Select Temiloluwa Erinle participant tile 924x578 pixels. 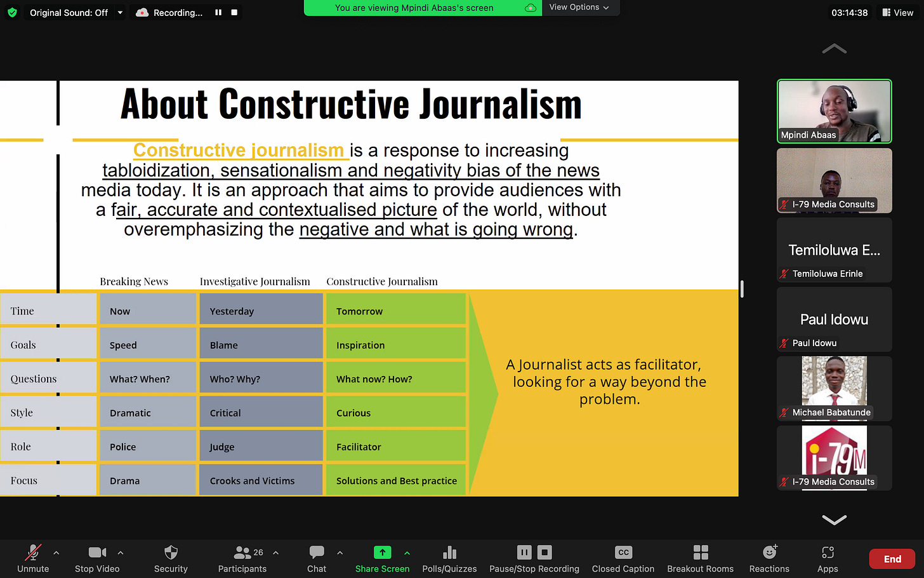[x=834, y=250]
